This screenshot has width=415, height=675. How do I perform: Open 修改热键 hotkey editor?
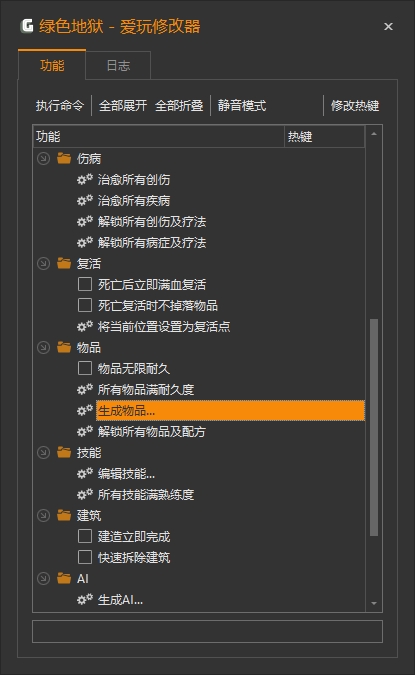(355, 105)
